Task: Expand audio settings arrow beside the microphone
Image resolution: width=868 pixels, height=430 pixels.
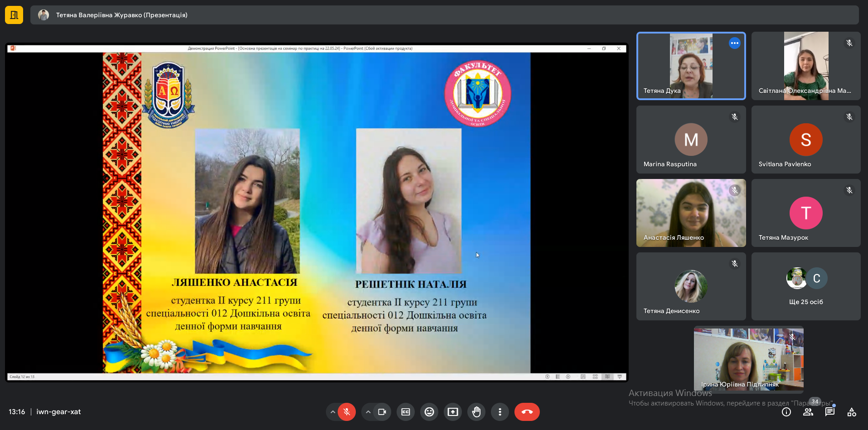Action: 333,412
